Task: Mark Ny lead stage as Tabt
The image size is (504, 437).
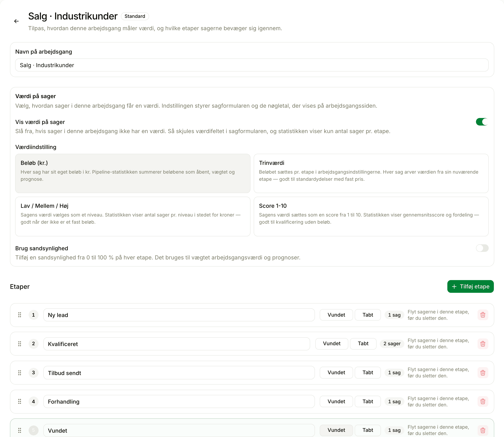Action: coord(368,315)
